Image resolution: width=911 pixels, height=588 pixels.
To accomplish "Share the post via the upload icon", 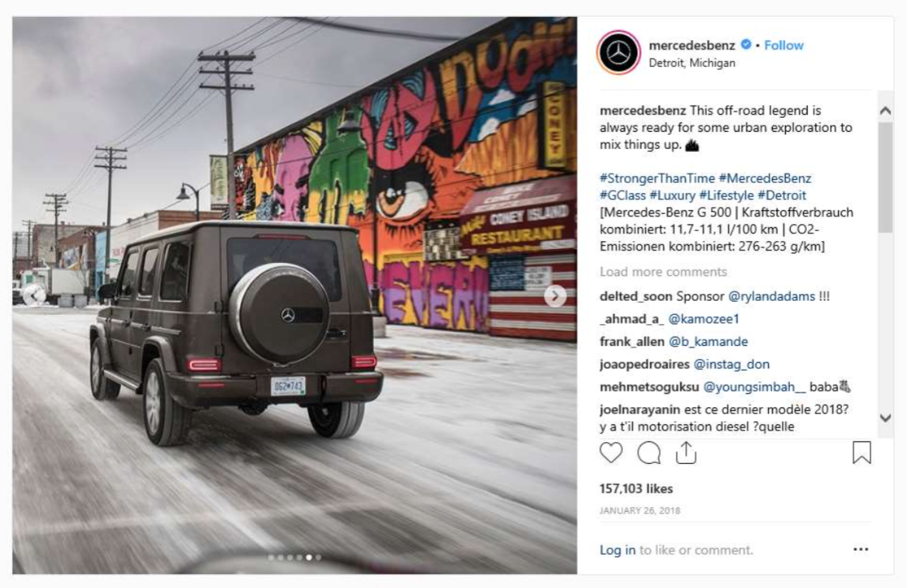I will pyautogui.click(x=685, y=452).
